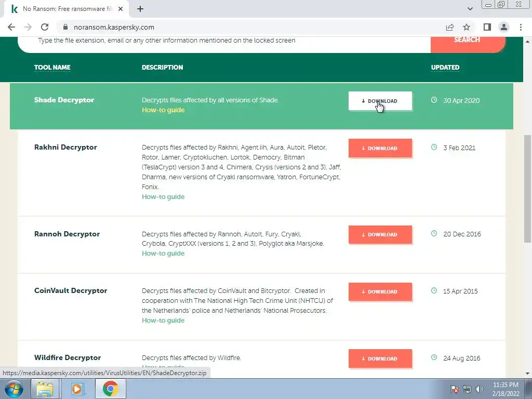Screen dimensions: 532x399
Task: Click the page scrollbar thumb
Action: [527, 188]
